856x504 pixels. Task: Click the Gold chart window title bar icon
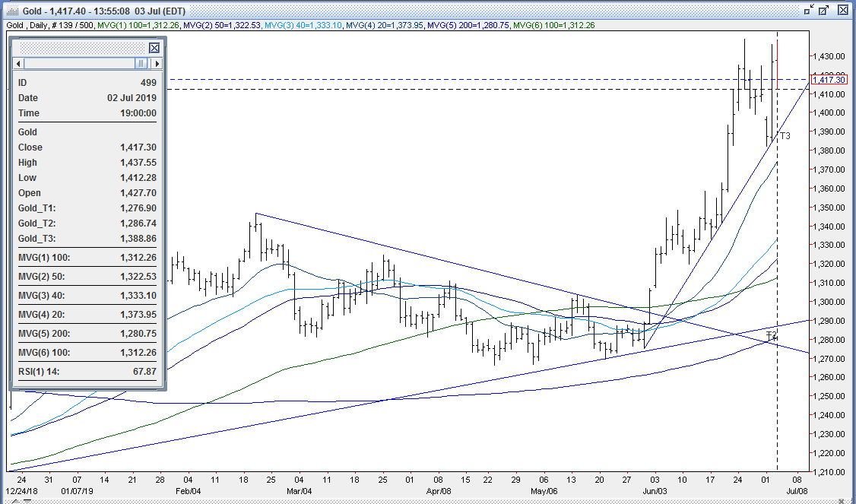coord(12,11)
